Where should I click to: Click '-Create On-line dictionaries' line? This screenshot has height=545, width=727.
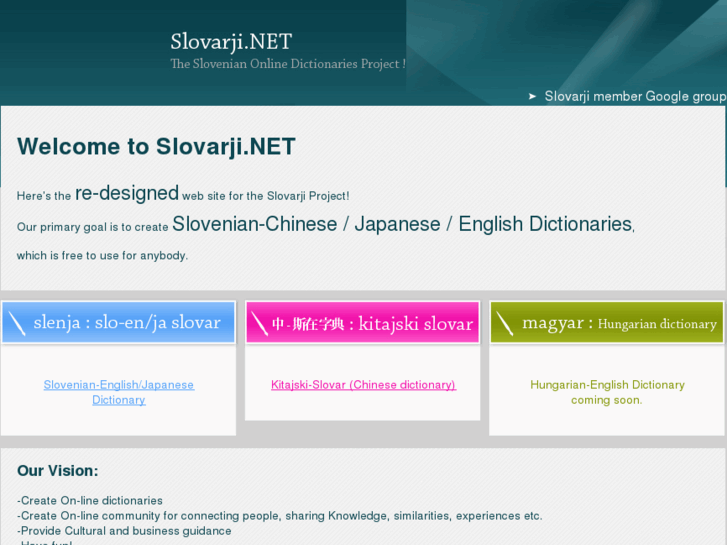coord(90,500)
